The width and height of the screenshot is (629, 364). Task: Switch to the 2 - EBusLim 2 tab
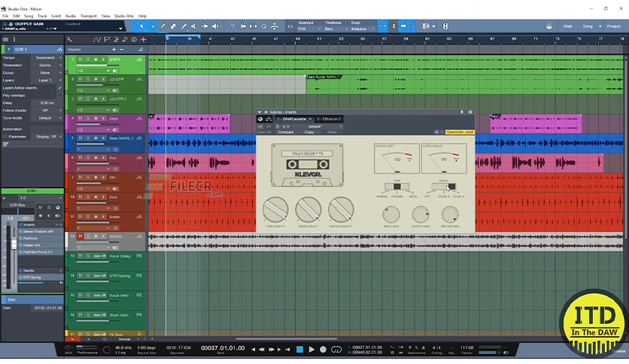coord(328,119)
